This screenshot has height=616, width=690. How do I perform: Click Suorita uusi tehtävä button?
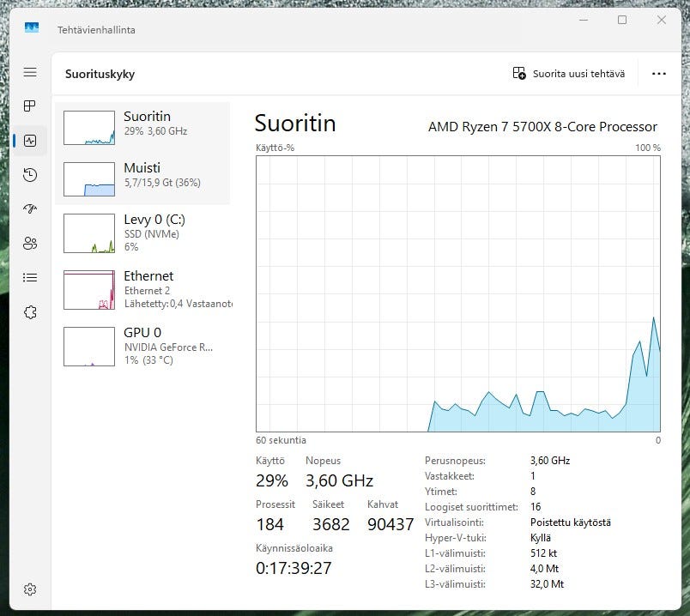point(569,74)
